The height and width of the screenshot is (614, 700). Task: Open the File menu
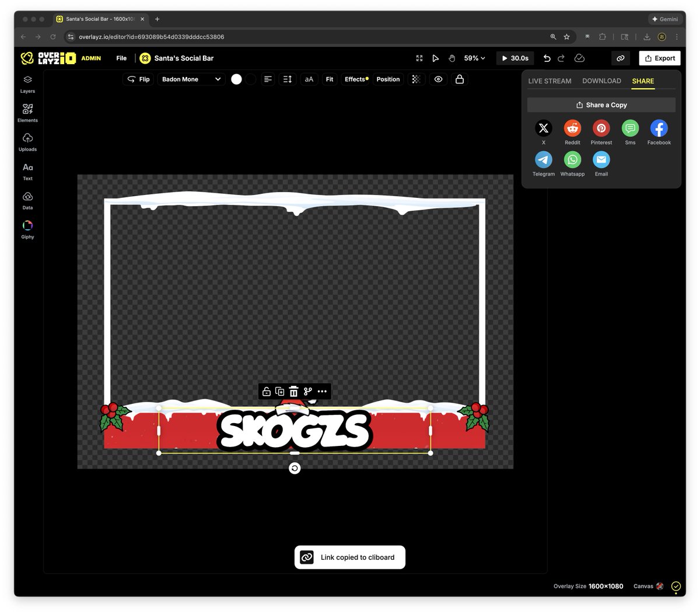[x=121, y=58]
